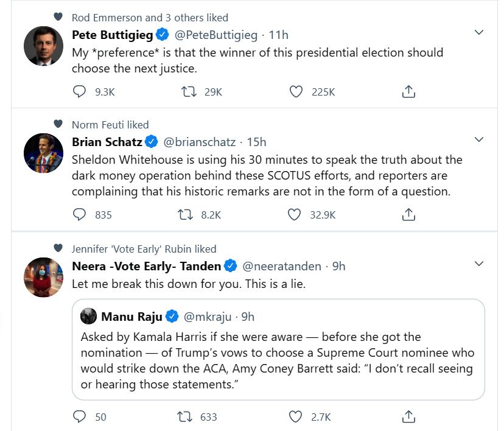The height and width of the screenshot is (431, 504).
Task: Share Neera Tanden's tweet
Action: click(409, 416)
